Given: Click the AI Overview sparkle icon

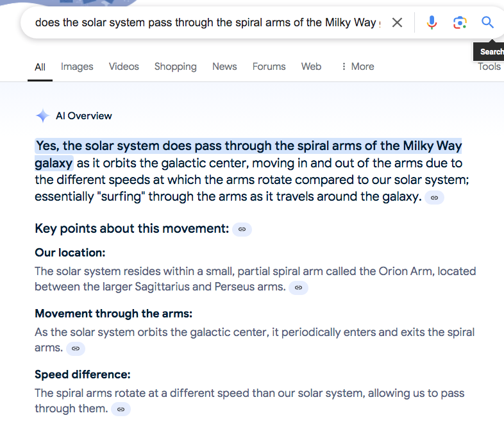Looking at the screenshot, I should click(x=42, y=116).
